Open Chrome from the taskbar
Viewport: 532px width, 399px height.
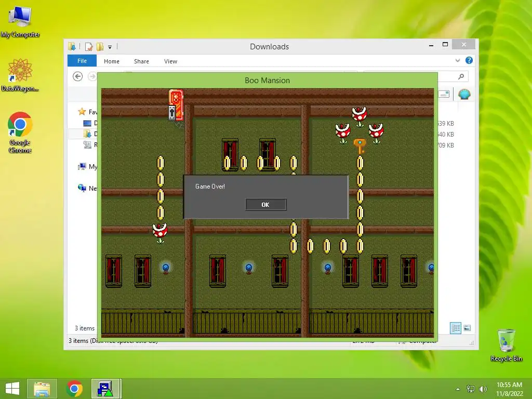pyautogui.click(x=74, y=389)
